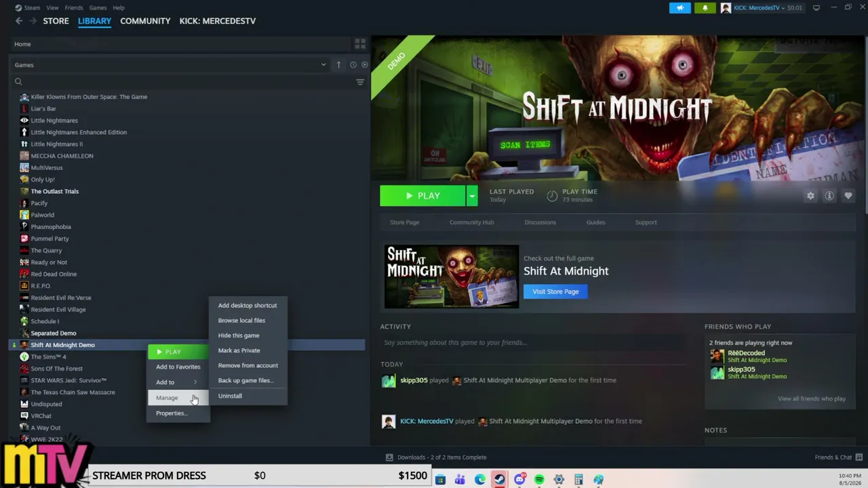Open the Friends menu
The width and height of the screenshot is (868, 488).
coord(74,8)
